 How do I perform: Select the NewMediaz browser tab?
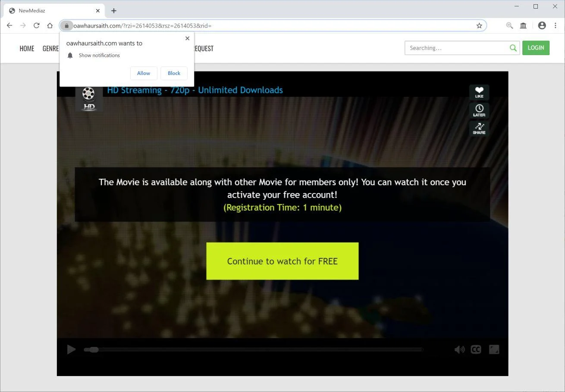[x=54, y=11]
